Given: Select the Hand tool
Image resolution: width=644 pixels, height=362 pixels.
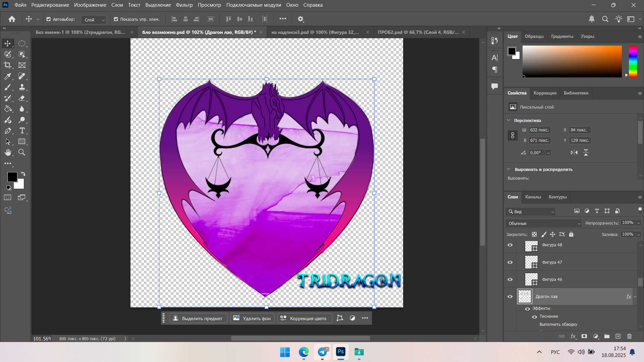Looking at the screenshot, I should click(7, 153).
